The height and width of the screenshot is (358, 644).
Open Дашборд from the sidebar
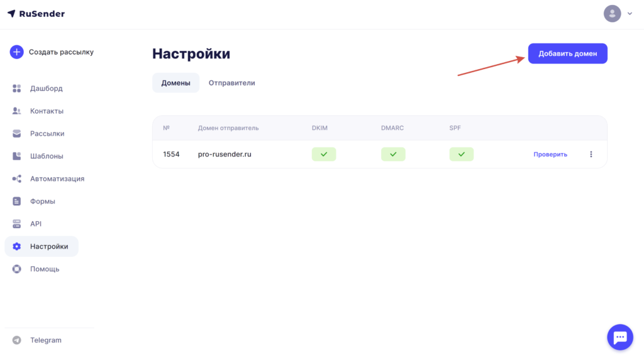coord(46,89)
